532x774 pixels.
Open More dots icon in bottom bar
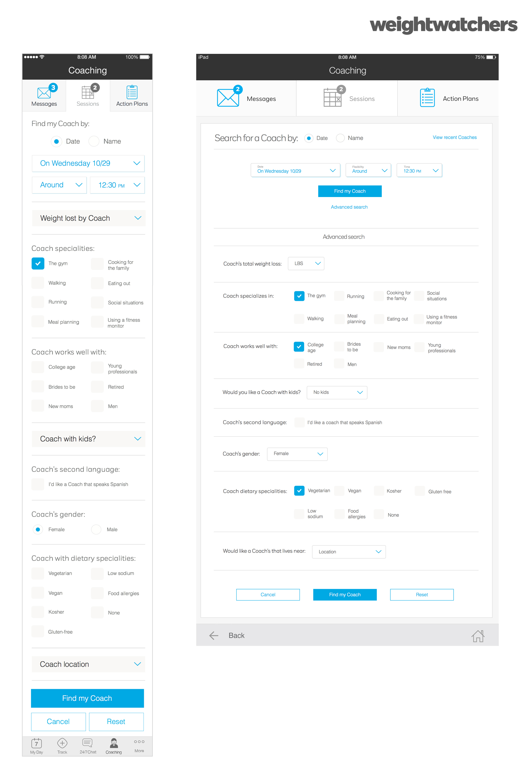pyautogui.click(x=139, y=742)
